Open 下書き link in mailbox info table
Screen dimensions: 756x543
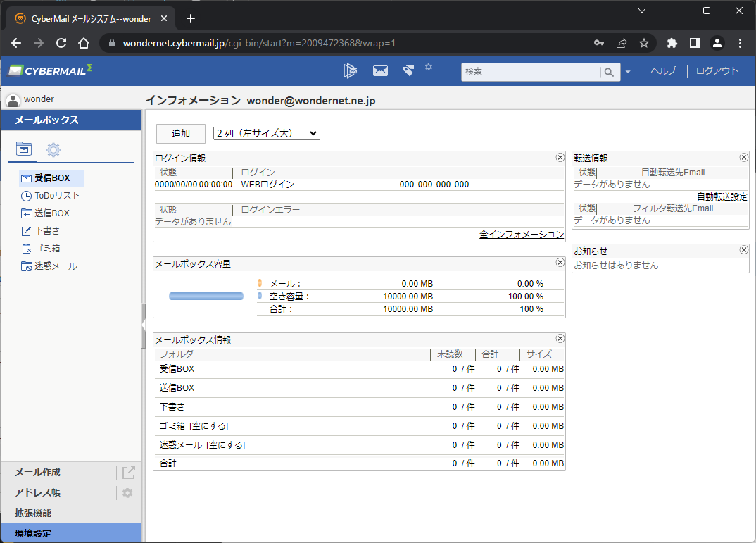click(x=172, y=407)
